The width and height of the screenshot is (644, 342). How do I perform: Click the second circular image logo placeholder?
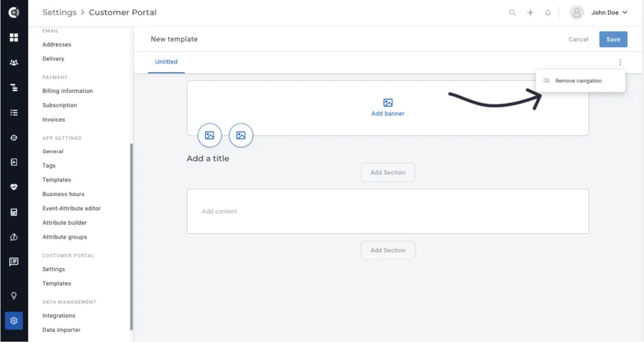[241, 135]
